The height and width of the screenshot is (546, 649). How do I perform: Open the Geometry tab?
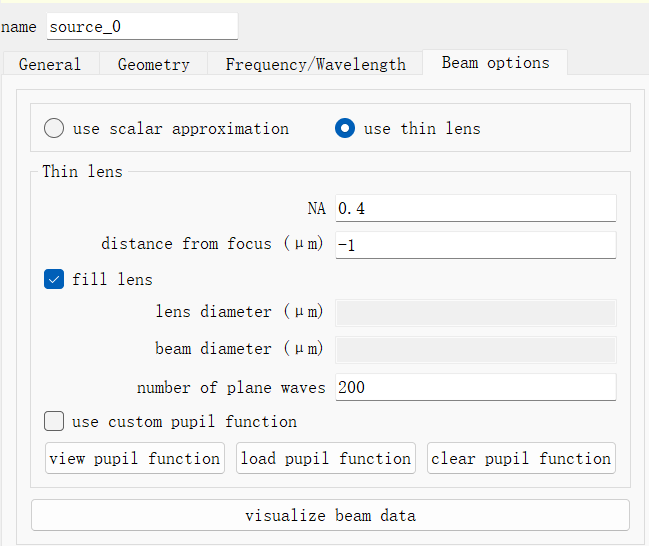pos(153,64)
